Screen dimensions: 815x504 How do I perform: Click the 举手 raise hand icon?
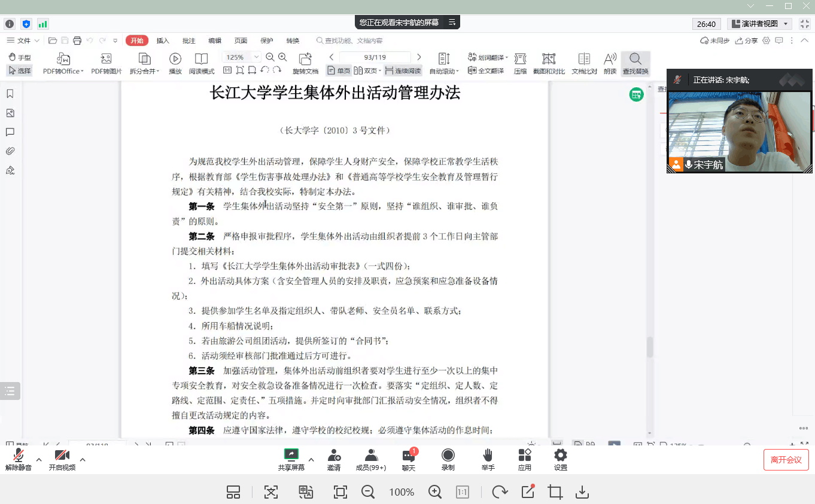point(488,456)
